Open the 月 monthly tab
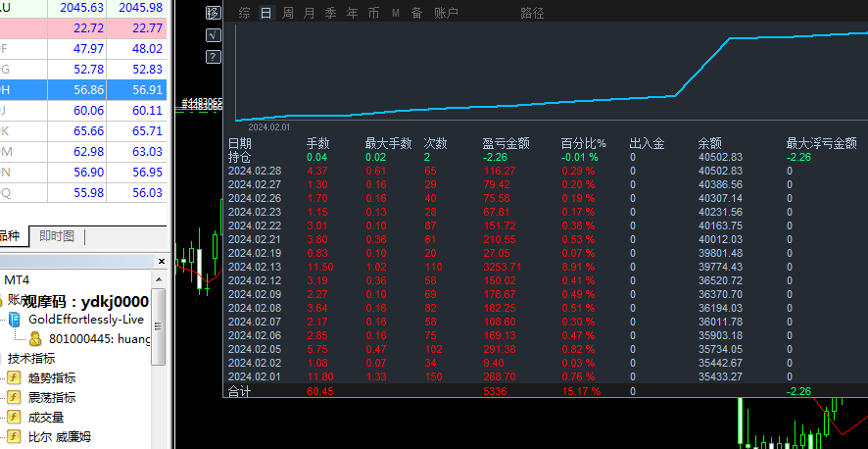The image size is (868, 449). [x=310, y=14]
